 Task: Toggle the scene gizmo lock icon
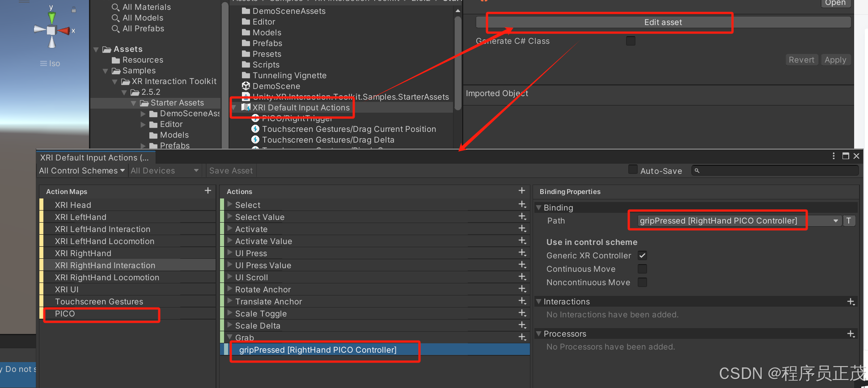74,10
